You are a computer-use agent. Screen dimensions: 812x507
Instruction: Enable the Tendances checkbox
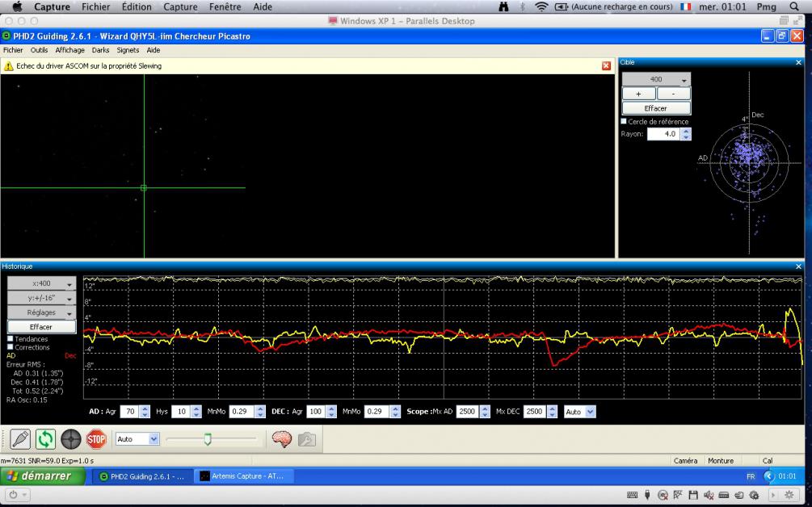pos(10,339)
